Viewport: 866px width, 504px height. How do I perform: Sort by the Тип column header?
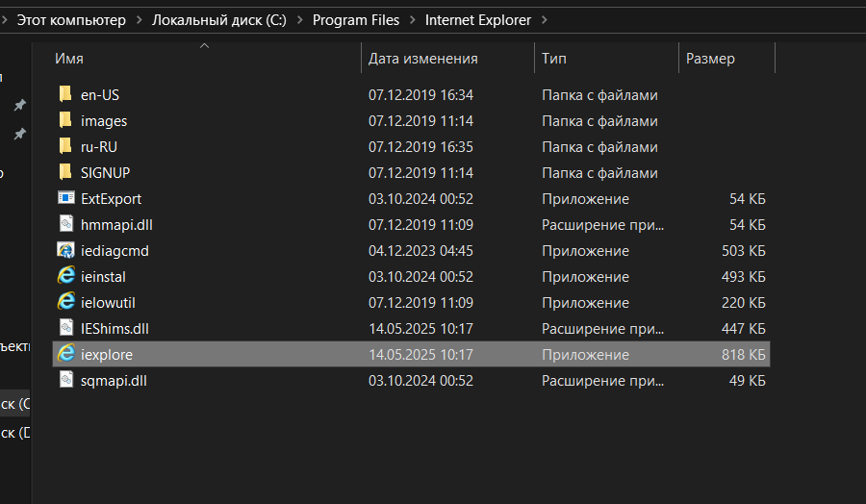click(x=554, y=59)
